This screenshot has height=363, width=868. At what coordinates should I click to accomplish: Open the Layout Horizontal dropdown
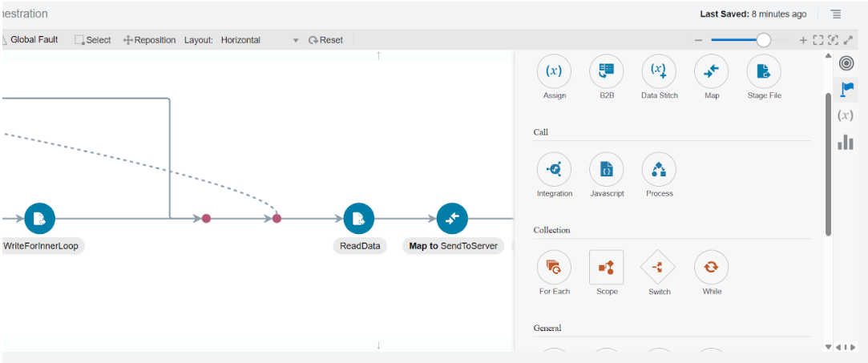coord(259,40)
